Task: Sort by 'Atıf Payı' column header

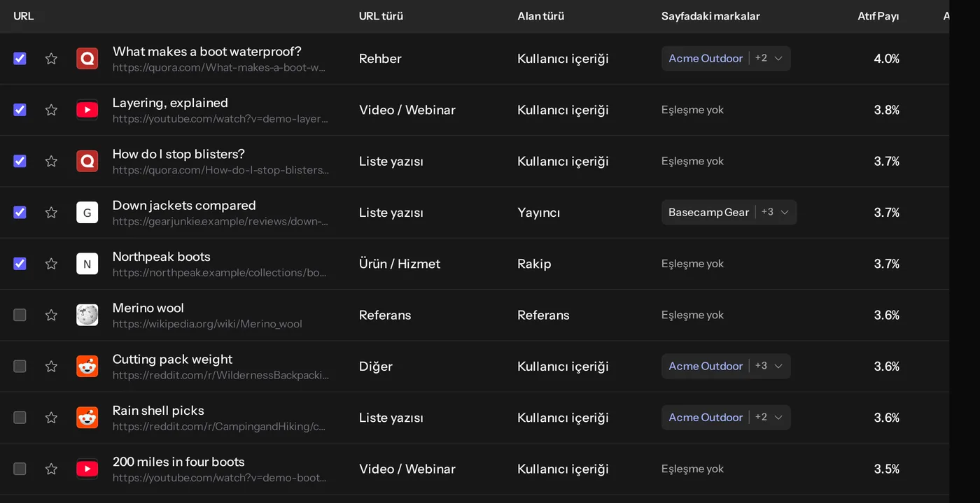Action: [878, 16]
